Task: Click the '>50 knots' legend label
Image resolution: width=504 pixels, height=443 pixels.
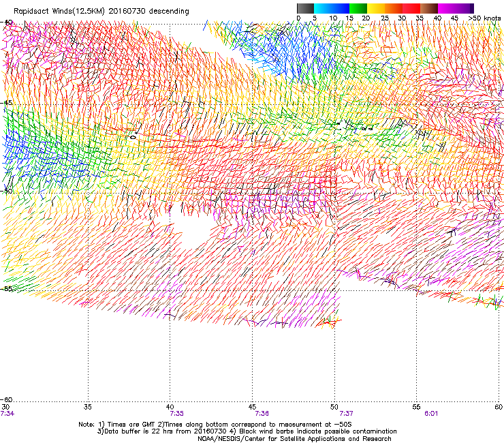Action: click(x=484, y=18)
